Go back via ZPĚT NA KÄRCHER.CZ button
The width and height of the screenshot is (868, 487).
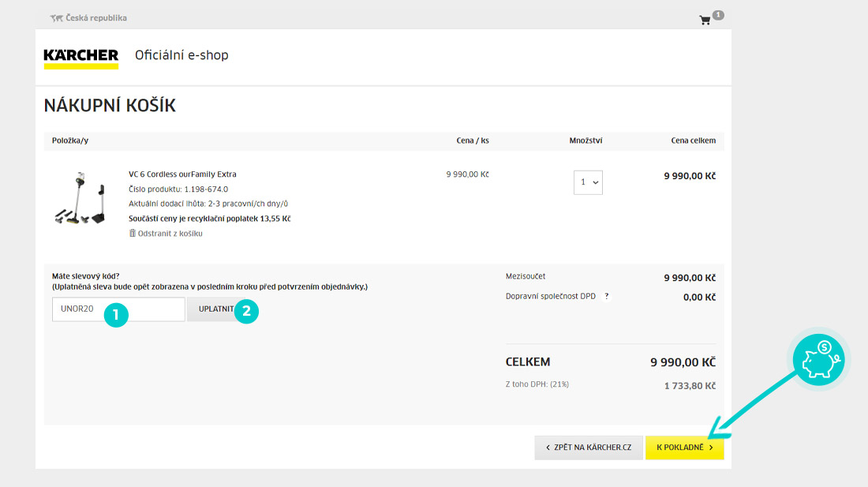pos(588,448)
